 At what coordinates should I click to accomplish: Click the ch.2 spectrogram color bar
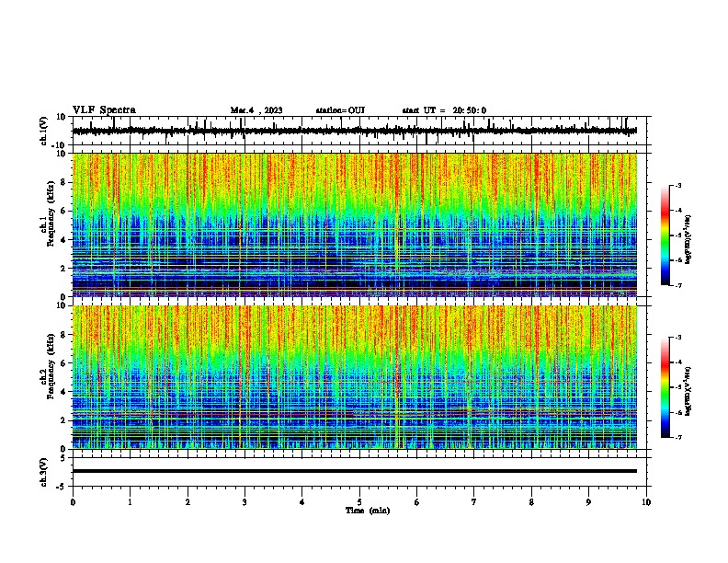[665, 387]
